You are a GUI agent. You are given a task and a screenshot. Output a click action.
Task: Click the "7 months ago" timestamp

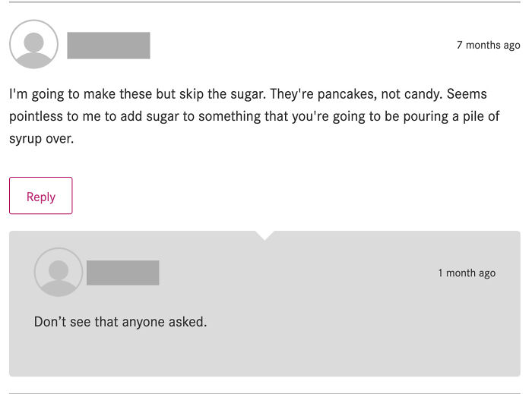488,46
